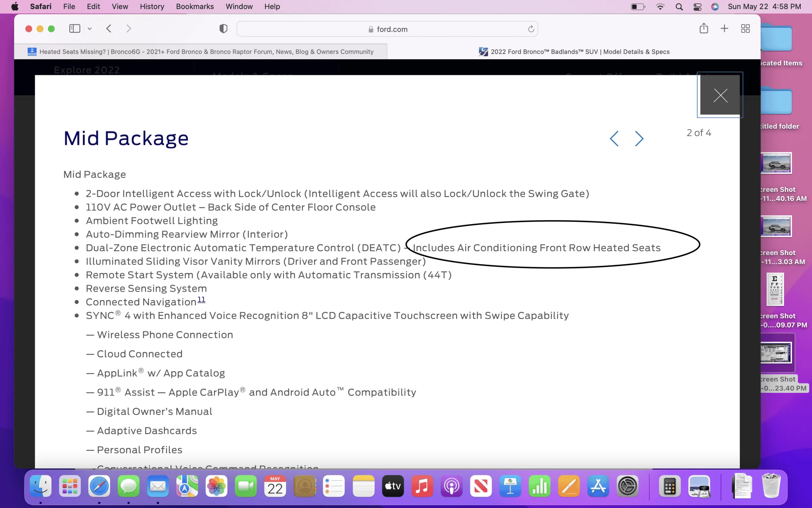The image size is (812, 508).
Task: Select 2022 Ford Bronco Badlands tab
Action: [574, 52]
